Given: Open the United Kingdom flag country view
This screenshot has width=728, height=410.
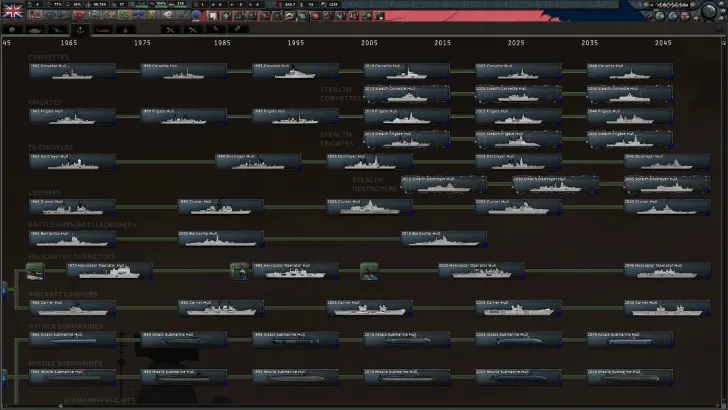Looking at the screenshot, I should click(x=14, y=10).
